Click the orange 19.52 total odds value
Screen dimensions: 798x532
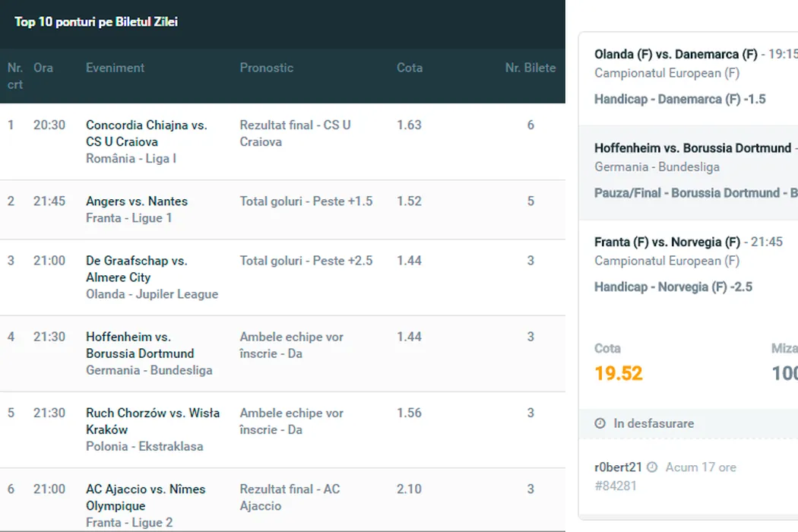tap(618, 373)
